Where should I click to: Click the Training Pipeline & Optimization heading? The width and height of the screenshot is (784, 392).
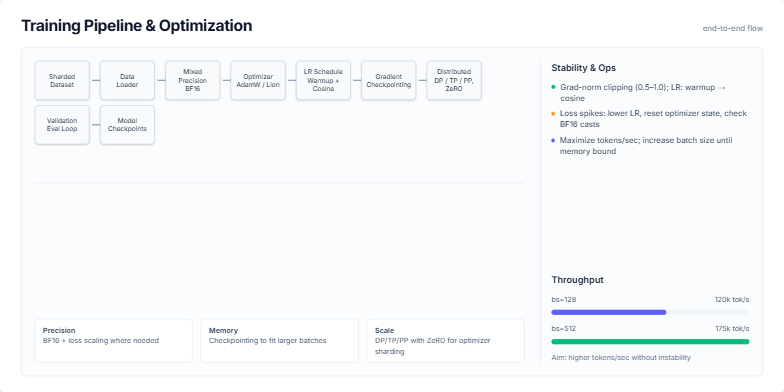click(136, 26)
